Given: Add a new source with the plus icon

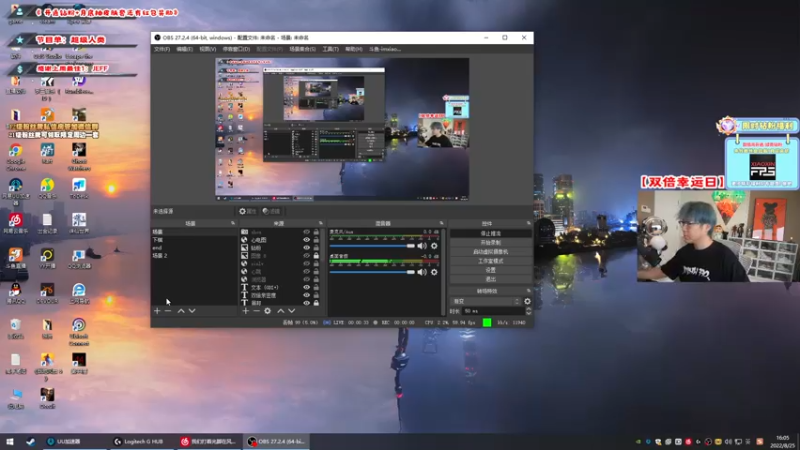Looking at the screenshot, I should pyautogui.click(x=245, y=311).
